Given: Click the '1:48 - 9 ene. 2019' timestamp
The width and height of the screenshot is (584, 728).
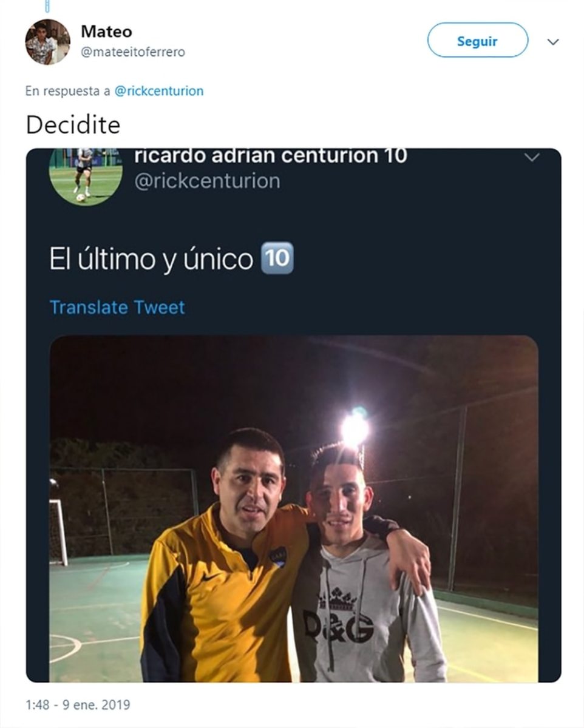Looking at the screenshot, I should point(78,705).
